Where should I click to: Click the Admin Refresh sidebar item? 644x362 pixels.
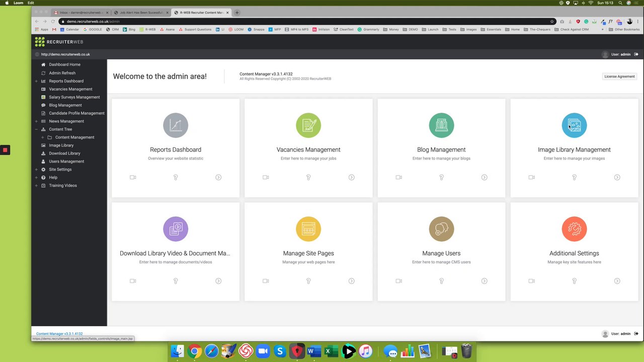[62, 73]
